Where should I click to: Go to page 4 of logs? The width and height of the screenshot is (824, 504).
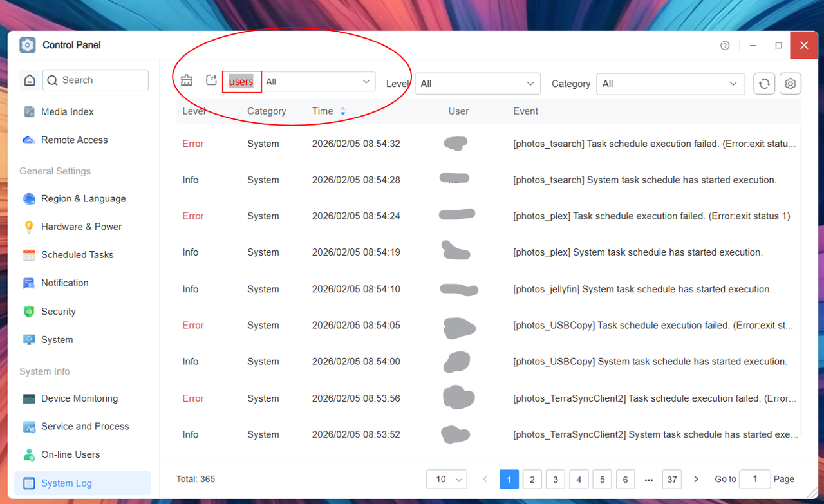(579, 479)
